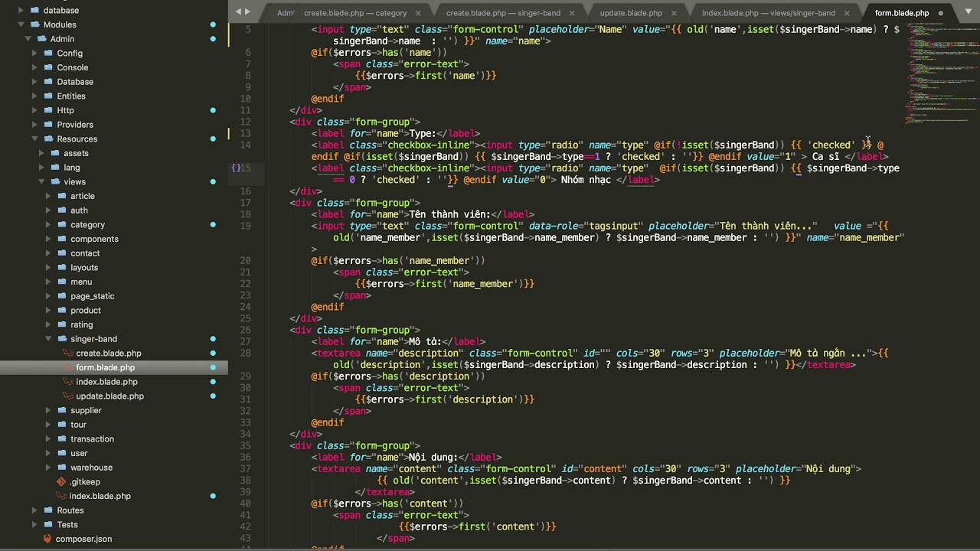Click the menu folder icon

click(62, 282)
